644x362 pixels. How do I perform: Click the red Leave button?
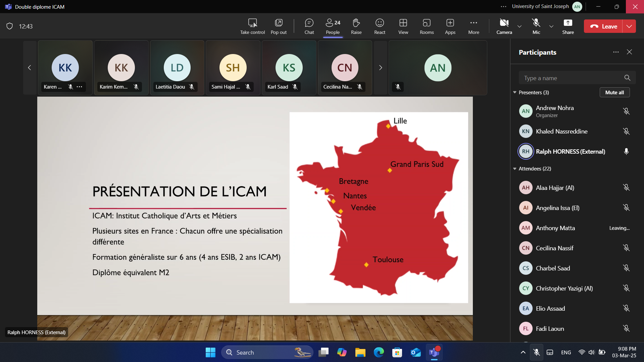(603, 26)
